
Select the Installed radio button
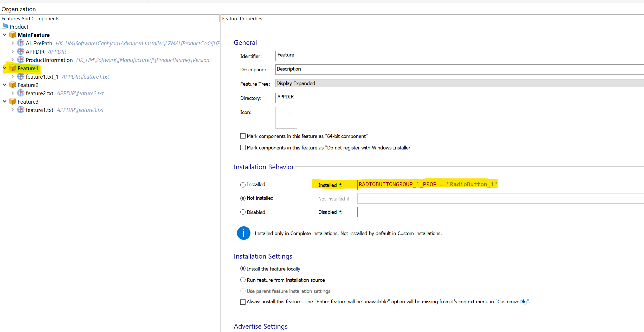[243, 185]
